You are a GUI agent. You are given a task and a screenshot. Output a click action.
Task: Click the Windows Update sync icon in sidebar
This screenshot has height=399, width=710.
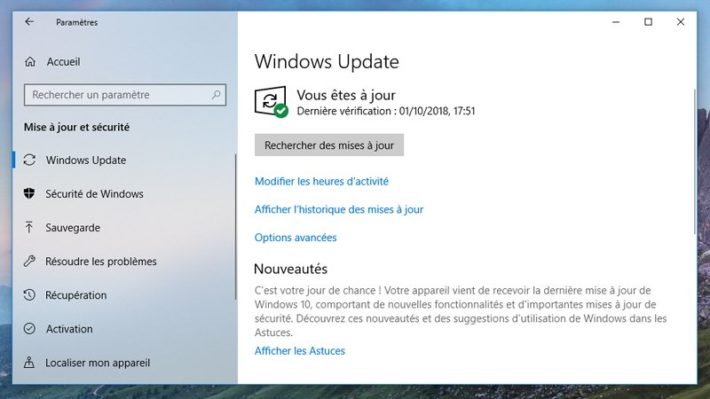[29, 160]
